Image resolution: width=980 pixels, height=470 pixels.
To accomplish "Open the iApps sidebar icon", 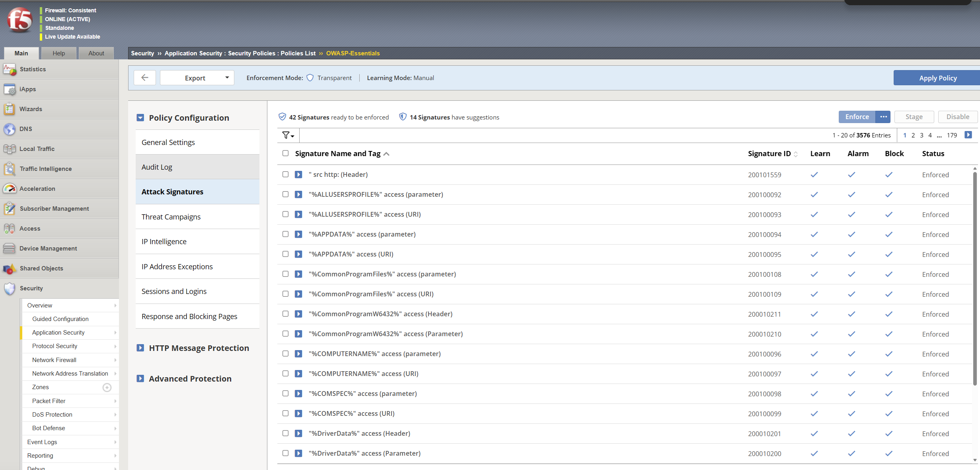I will (x=10, y=89).
